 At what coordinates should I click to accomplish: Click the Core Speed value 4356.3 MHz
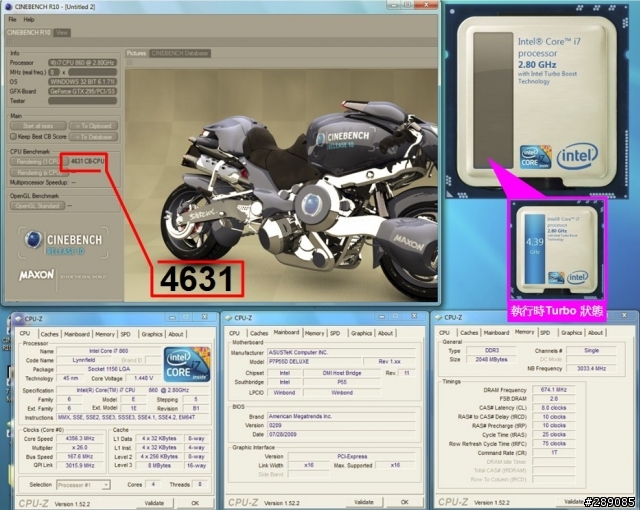tap(80, 439)
